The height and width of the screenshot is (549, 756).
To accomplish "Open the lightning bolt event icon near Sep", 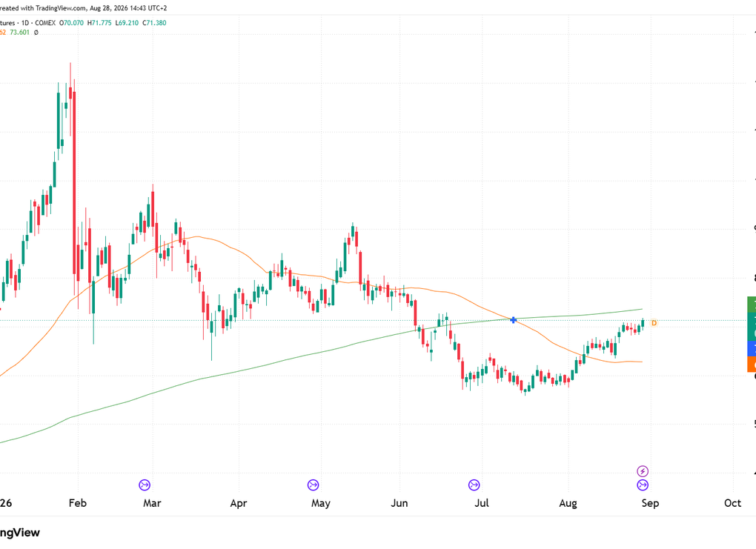I will point(643,471).
